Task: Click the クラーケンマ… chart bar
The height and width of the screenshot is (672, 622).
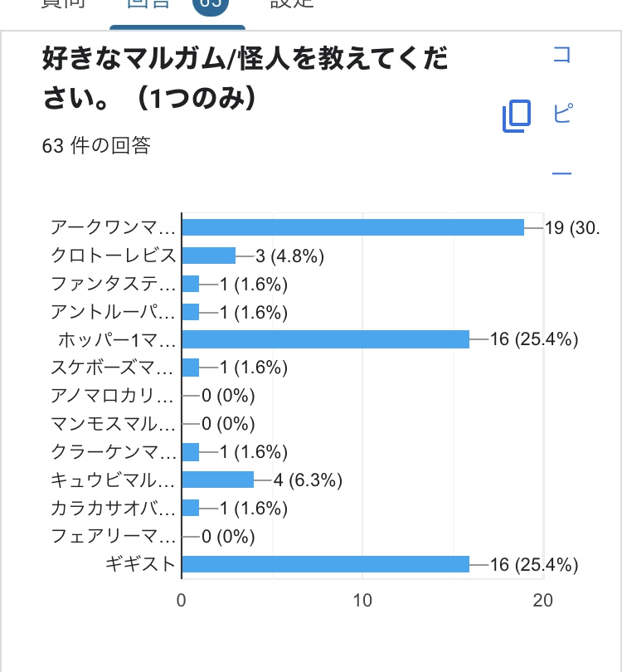Action: tap(191, 452)
